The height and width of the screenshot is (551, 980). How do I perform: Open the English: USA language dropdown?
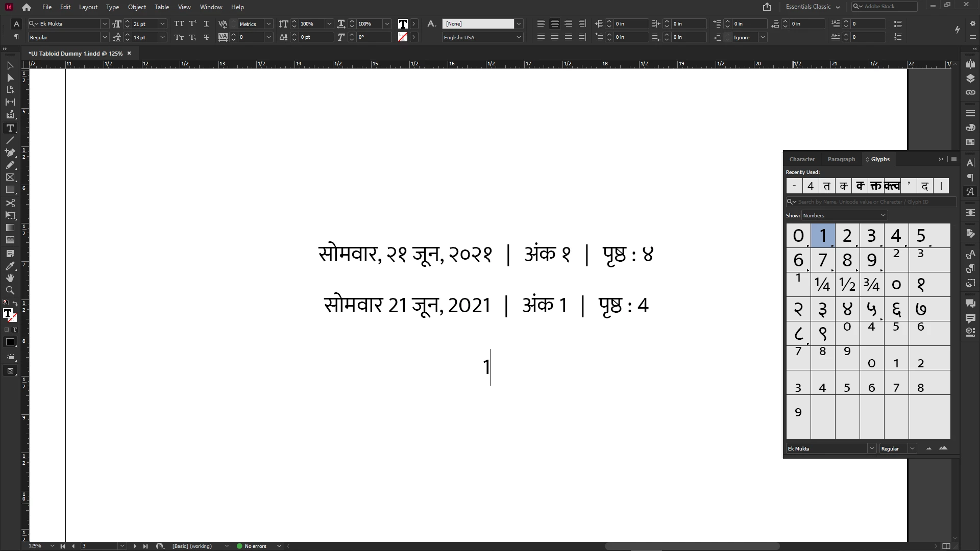[519, 37]
